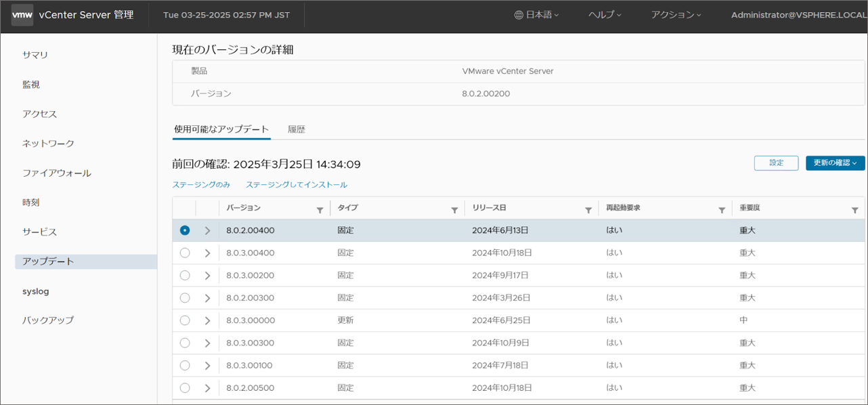This screenshot has height=405, width=868.
Task: Select radio button for version 8.0.3.00000
Action: coord(185,320)
